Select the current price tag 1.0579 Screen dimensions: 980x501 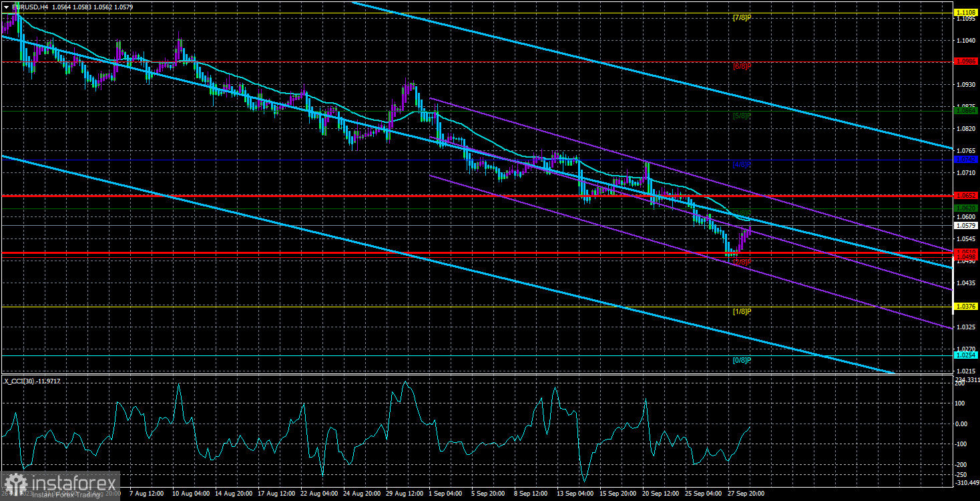coord(966,226)
